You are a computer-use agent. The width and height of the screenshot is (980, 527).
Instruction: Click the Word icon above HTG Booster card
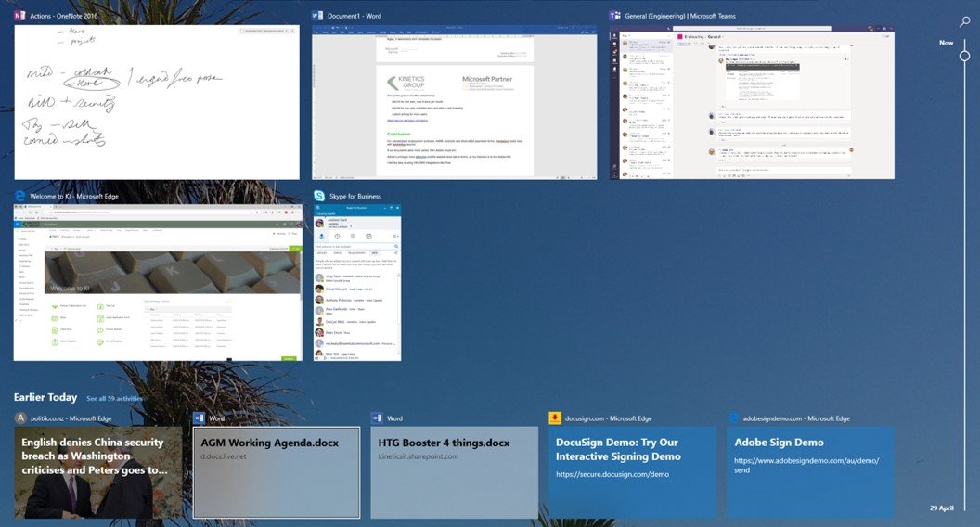(377, 418)
